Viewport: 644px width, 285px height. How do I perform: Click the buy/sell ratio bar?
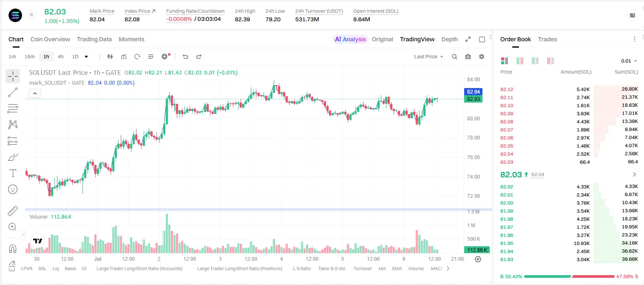click(x=569, y=276)
